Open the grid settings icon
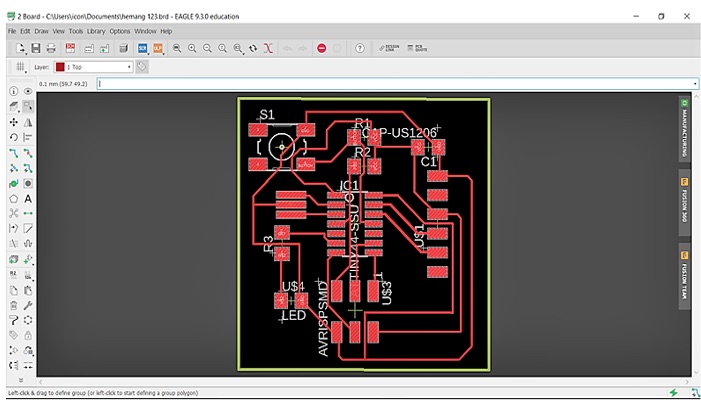 [21, 67]
